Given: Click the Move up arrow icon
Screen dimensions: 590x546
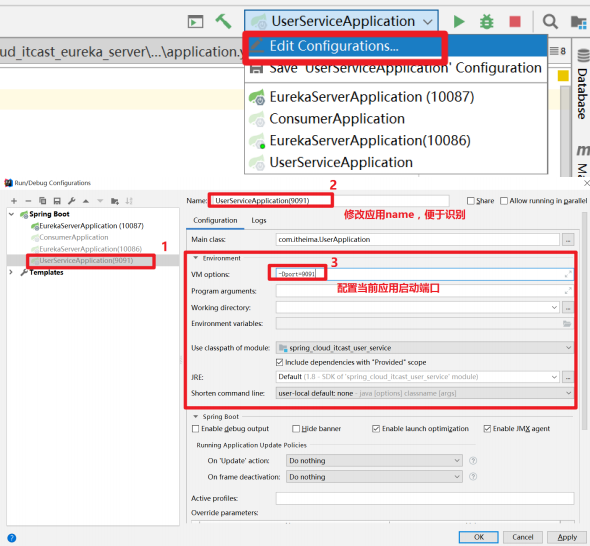Looking at the screenshot, I should coord(86,201).
